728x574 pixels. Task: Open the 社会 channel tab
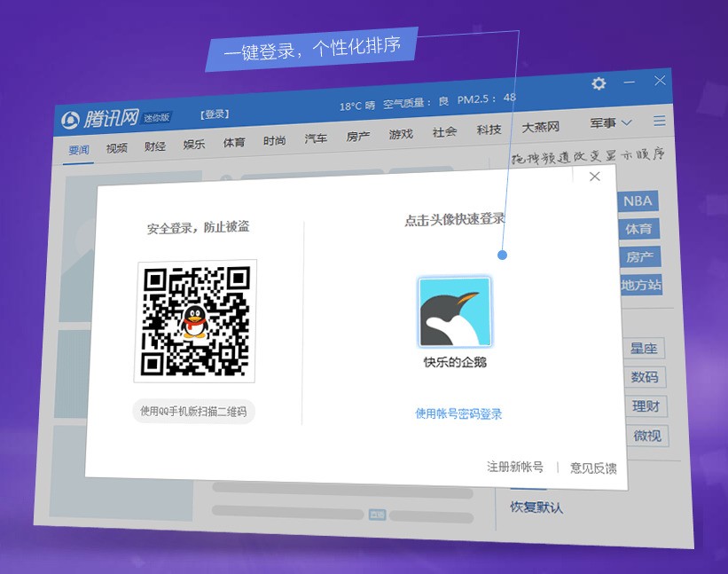(444, 132)
